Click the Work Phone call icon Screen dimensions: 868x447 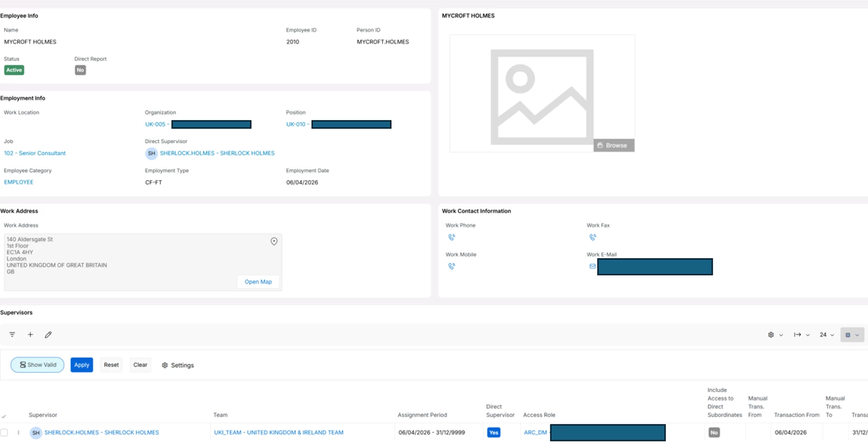point(451,237)
